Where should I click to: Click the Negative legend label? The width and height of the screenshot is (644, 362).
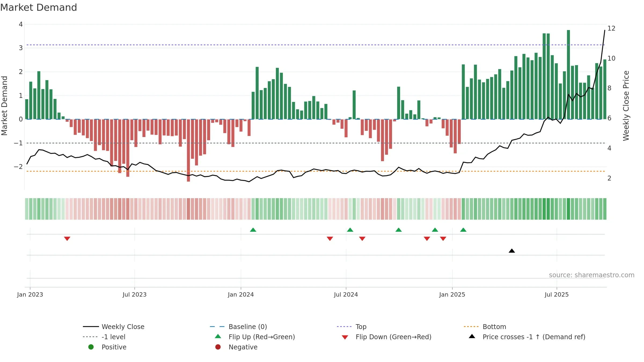[243, 347]
